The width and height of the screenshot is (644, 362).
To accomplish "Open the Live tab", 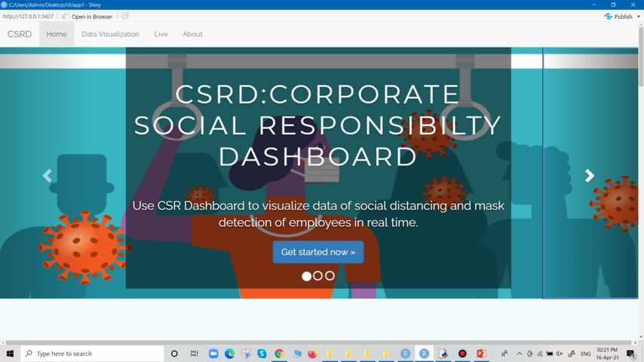I will pyautogui.click(x=161, y=34).
